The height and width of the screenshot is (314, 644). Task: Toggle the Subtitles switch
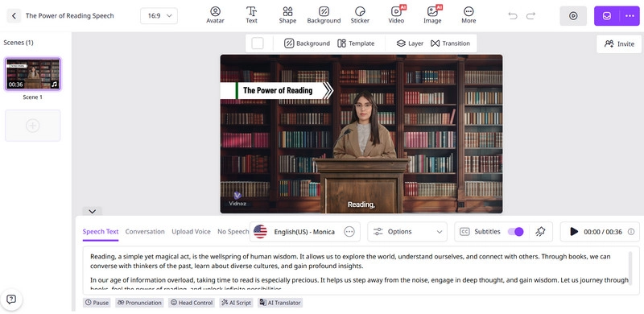[515, 231]
